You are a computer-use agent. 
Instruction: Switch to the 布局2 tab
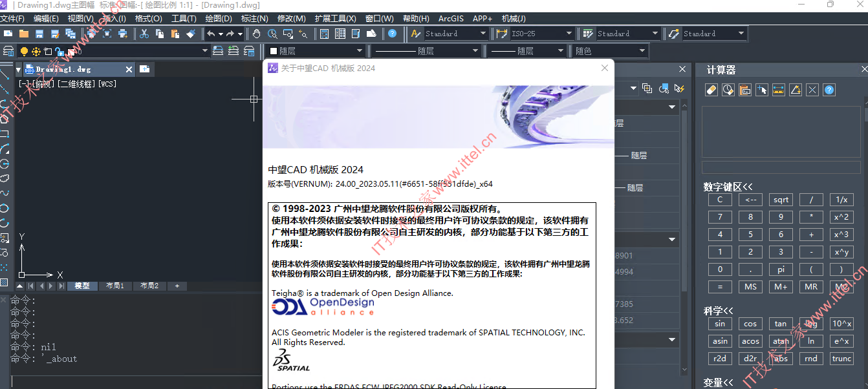coord(149,286)
